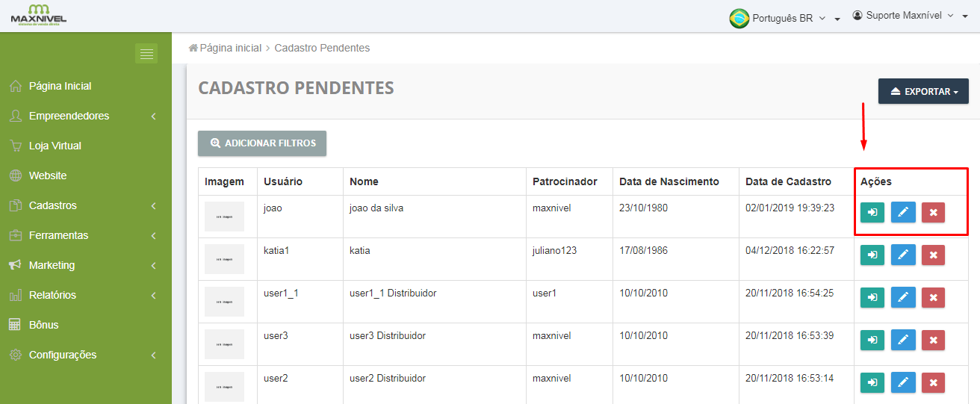Click the blue edit pencil for user3
This screenshot has width=980, height=404.
point(902,341)
